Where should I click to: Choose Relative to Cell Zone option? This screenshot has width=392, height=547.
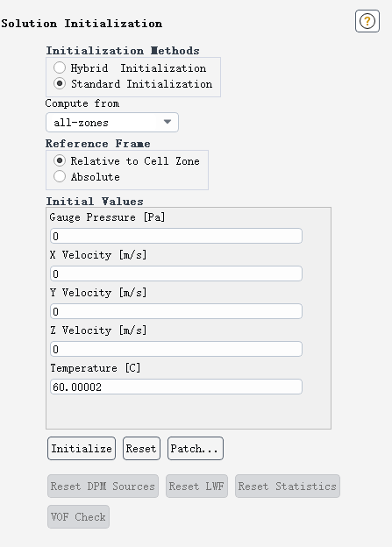pos(60,160)
